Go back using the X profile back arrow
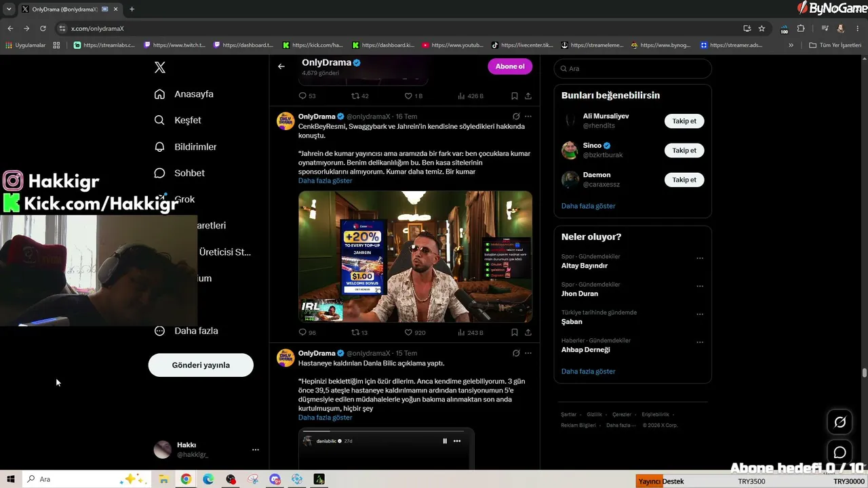This screenshot has width=868, height=488. 281,66
